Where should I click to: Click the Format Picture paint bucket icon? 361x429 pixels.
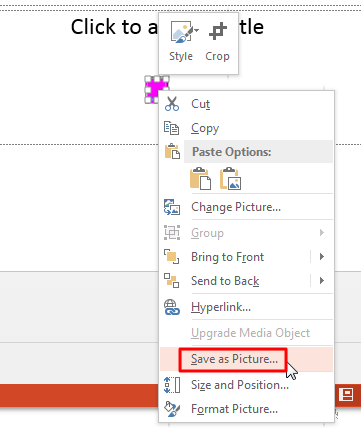coord(172,409)
